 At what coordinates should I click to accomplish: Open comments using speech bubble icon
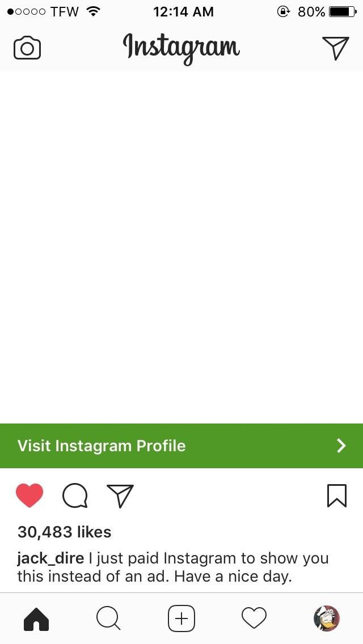pos(75,495)
